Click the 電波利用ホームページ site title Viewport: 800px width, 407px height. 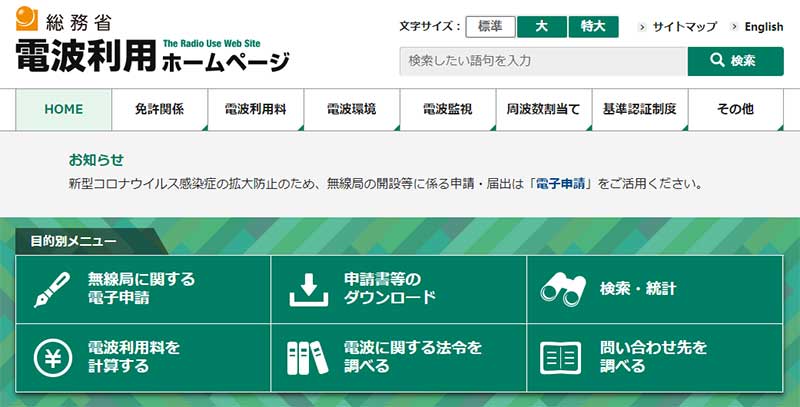[x=152, y=56]
